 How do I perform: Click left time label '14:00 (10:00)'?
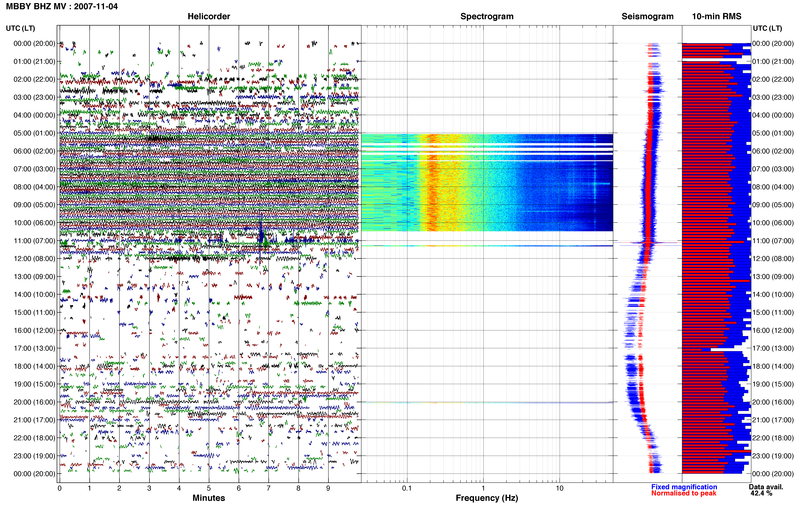click(x=34, y=295)
